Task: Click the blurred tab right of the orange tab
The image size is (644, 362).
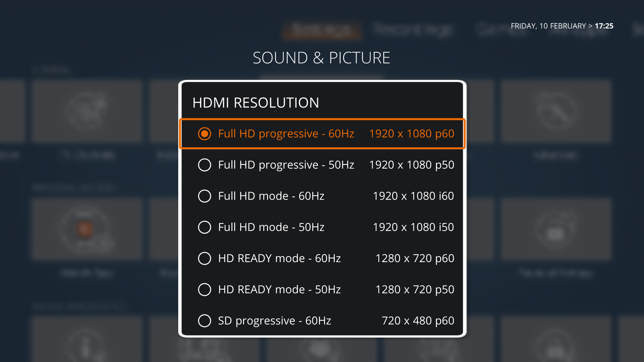Action: tap(413, 30)
